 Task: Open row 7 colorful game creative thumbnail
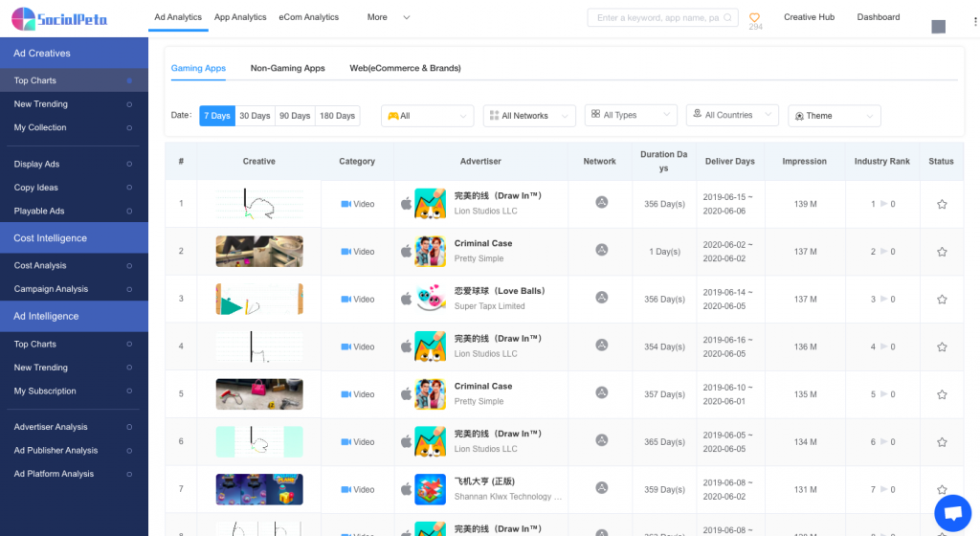(x=259, y=489)
